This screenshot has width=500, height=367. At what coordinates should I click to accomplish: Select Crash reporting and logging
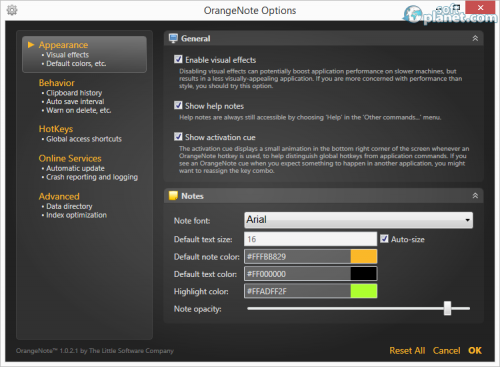tap(92, 177)
